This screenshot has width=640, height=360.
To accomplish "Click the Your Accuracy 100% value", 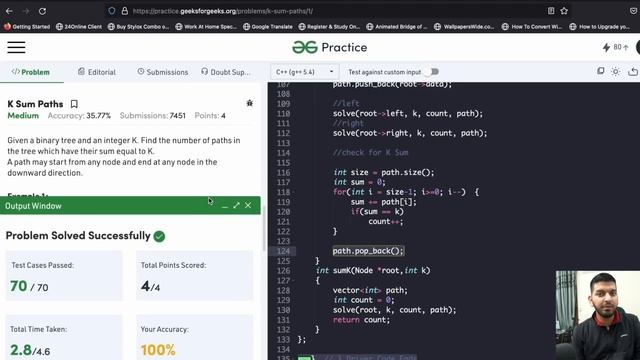I will click(x=158, y=350).
